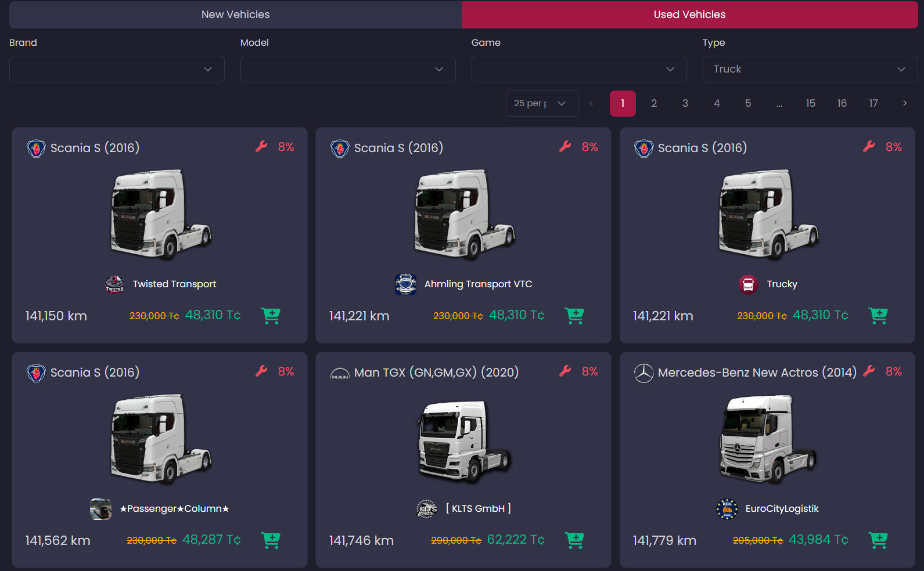The height and width of the screenshot is (571, 924).
Task: Go to page 2
Action: [654, 103]
